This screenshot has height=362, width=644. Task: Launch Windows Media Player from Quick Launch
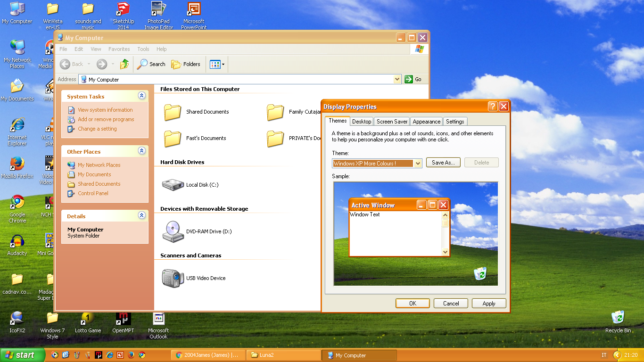tap(55, 355)
